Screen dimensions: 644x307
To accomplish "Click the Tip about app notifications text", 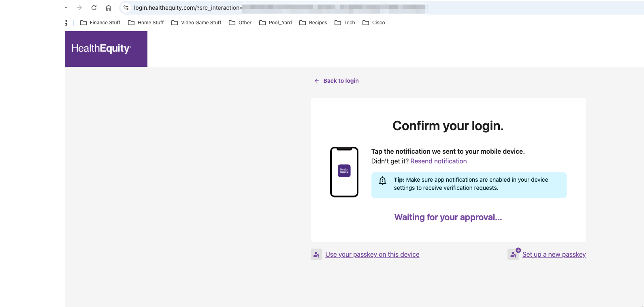I will click(x=471, y=184).
